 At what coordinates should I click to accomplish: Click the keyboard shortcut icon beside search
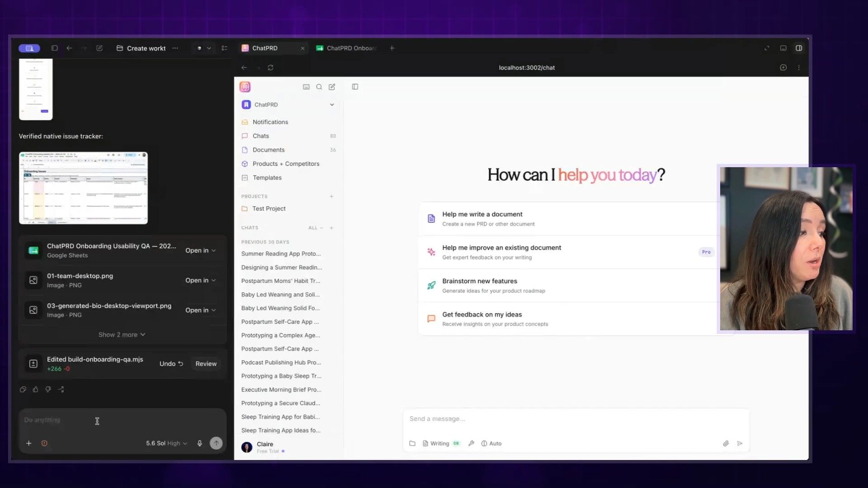click(306, 87)
